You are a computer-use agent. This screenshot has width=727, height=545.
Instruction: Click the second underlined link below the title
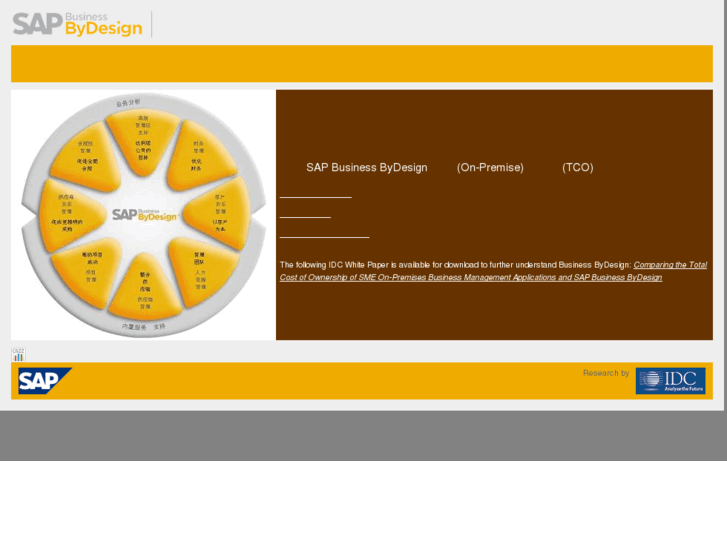pos(305,213)
